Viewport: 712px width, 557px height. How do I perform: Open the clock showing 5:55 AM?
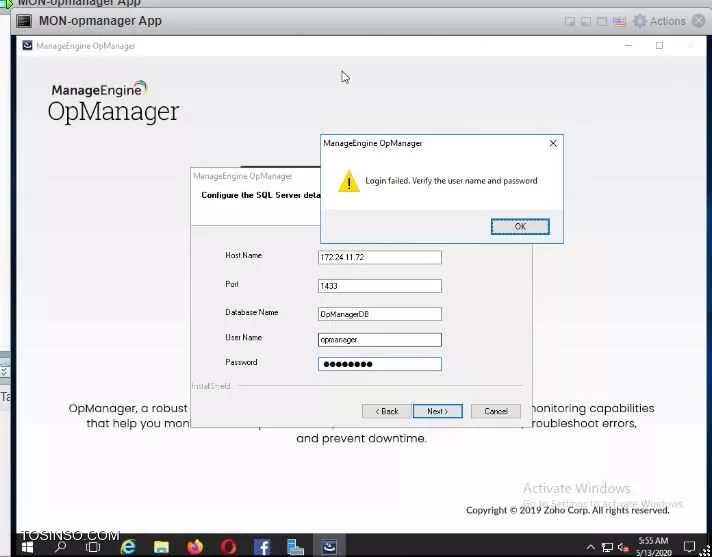(653, 547)
